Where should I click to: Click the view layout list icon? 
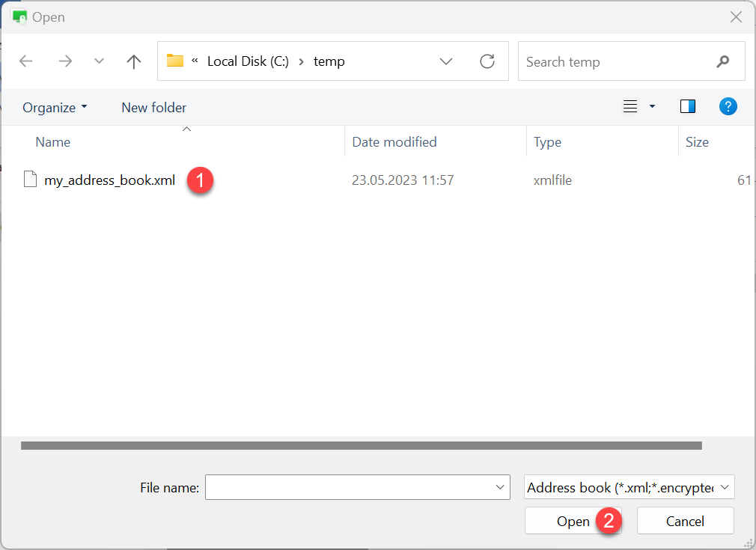pos(630,107)
